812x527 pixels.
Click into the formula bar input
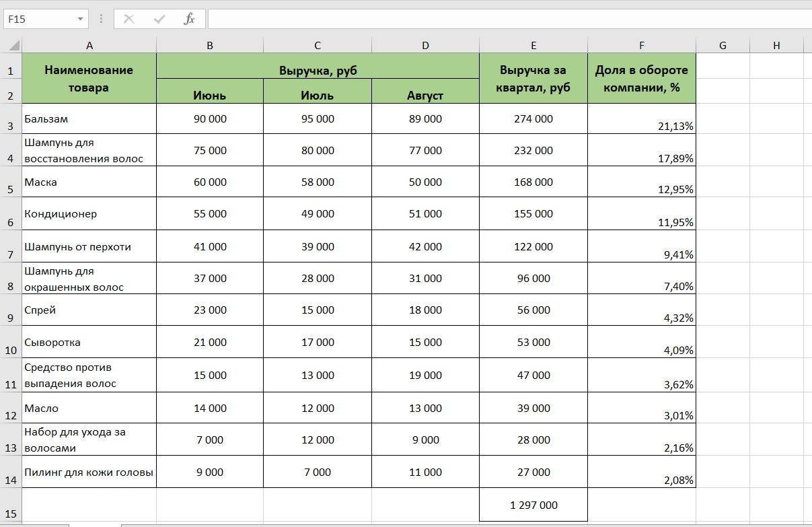tap(509, 20)
